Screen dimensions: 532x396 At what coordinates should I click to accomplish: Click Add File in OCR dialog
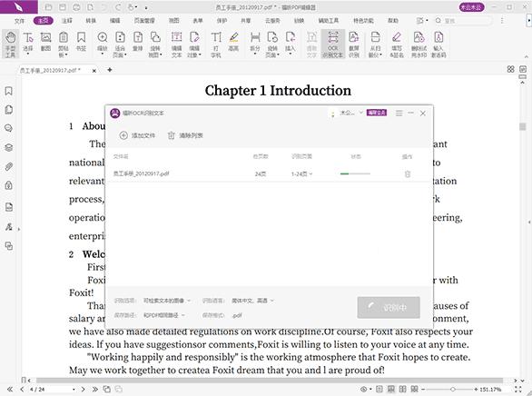(137, 135)
